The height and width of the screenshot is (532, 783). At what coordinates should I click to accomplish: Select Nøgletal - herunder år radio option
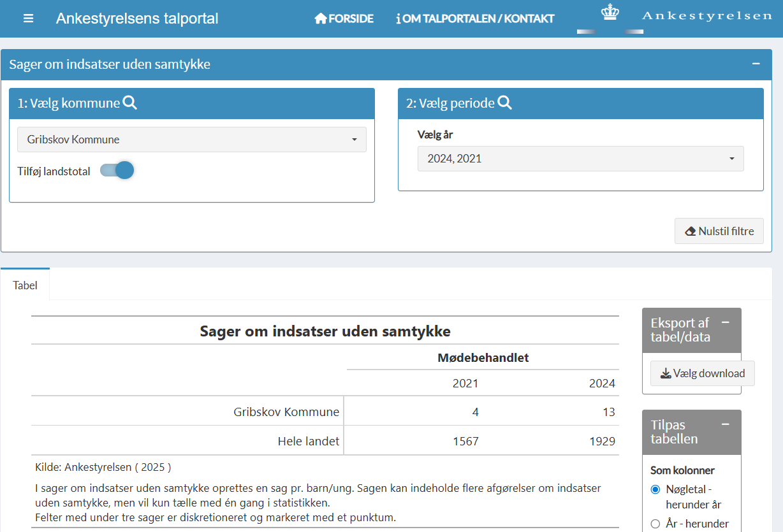pos(655,490)
